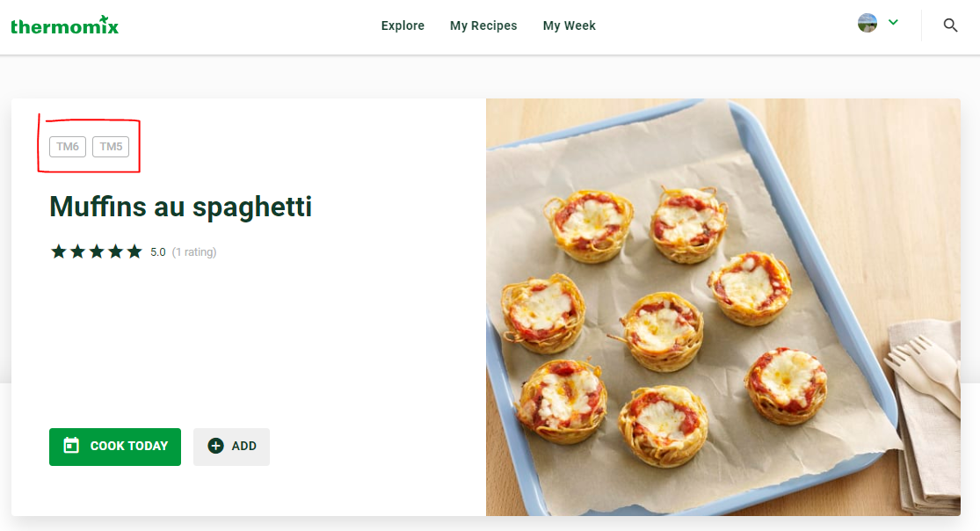Select the TM5 device tag
Screen dimensions: 980x531
point(111,147)
